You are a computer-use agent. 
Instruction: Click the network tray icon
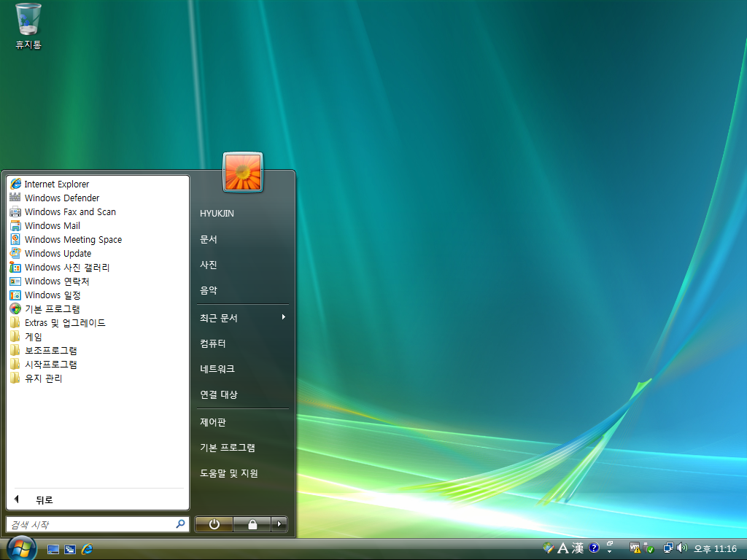point(668,548)
